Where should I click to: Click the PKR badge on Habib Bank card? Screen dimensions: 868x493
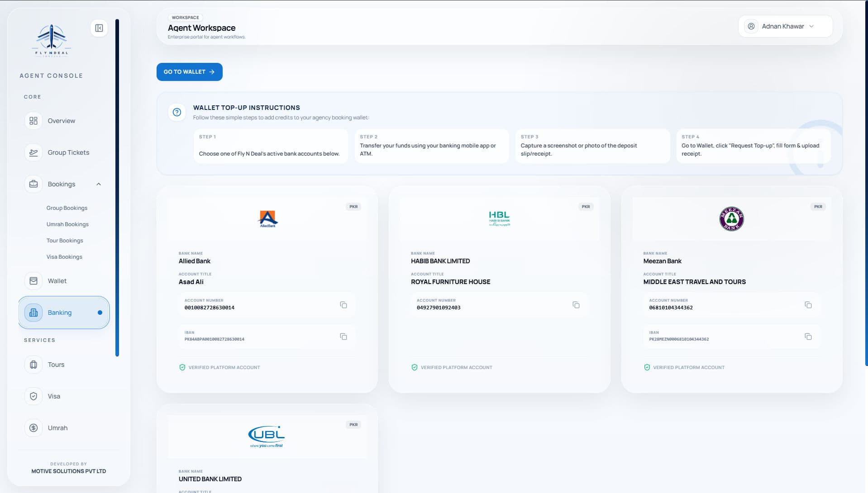(x=586, y=207)
